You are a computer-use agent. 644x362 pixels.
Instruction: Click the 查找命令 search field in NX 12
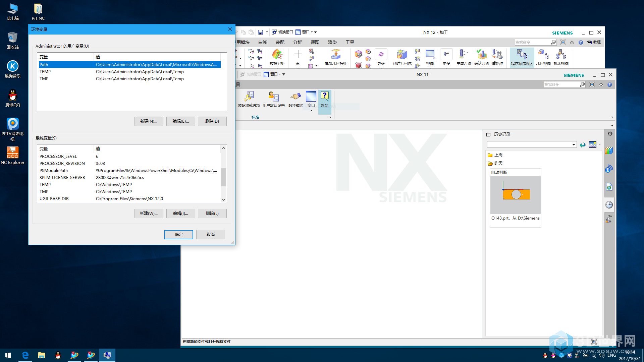pyautogui.click(x=533, y=42)
